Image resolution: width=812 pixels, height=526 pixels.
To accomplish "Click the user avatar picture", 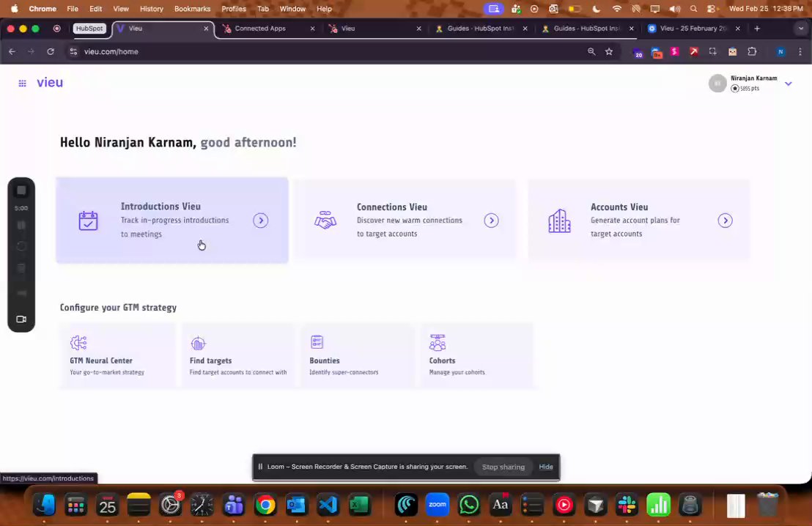I will point(717,84).
